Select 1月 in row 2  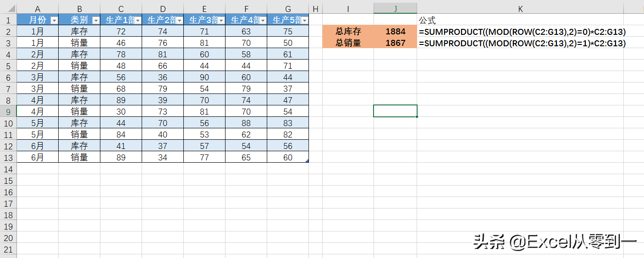[38, 32]
